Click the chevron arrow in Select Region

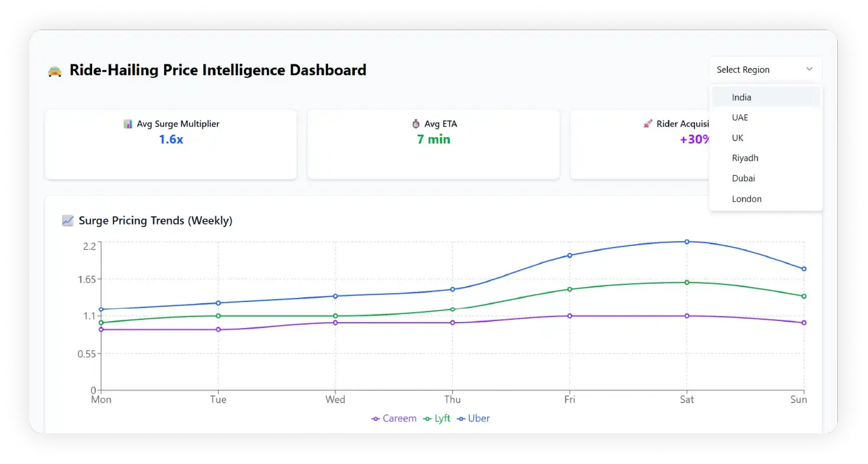click(809, 70)
